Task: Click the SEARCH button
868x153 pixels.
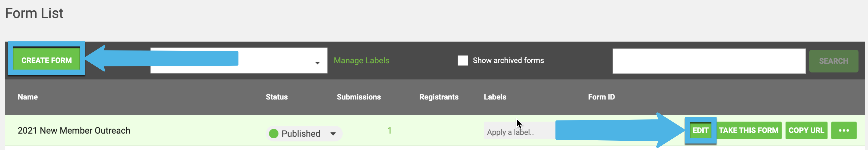Action: 833,61
